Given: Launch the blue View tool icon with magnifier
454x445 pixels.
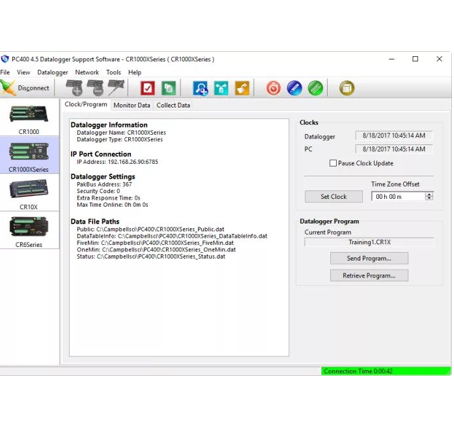Looking at the screenshot, I should [200, 88].
